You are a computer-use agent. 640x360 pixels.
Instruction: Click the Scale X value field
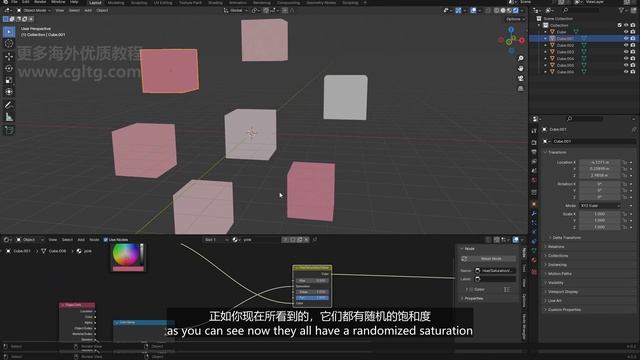(x=600, y=214)
